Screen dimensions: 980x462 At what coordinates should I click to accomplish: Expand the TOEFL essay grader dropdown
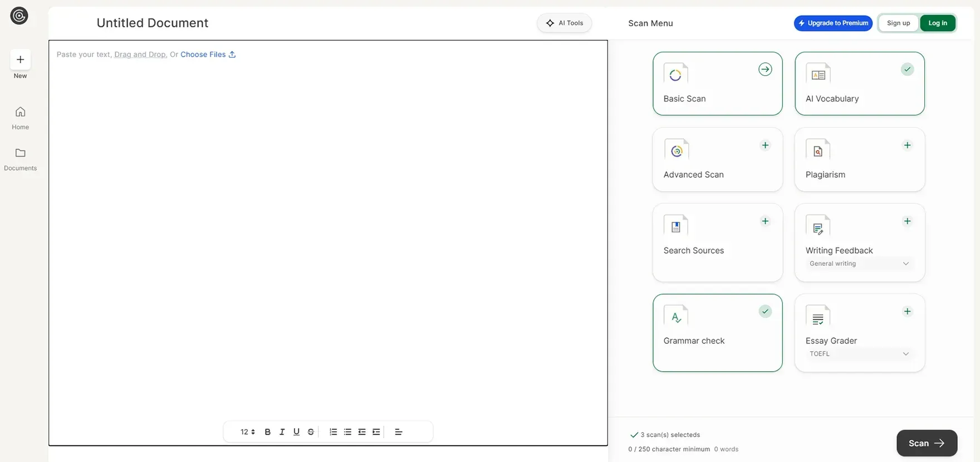point(859,354)
